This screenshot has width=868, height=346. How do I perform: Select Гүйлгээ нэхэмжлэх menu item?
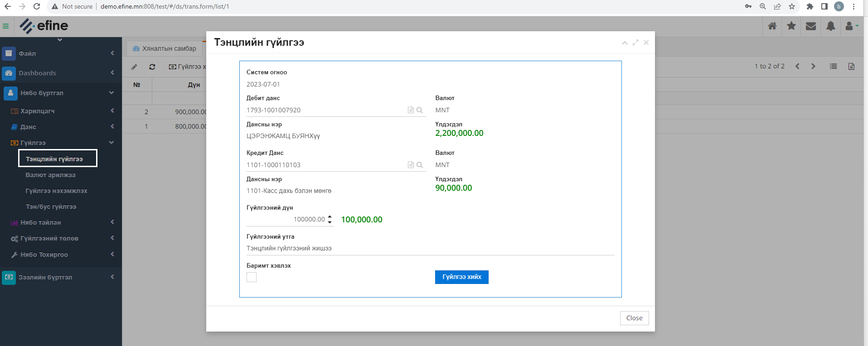(x=57, y=191)
